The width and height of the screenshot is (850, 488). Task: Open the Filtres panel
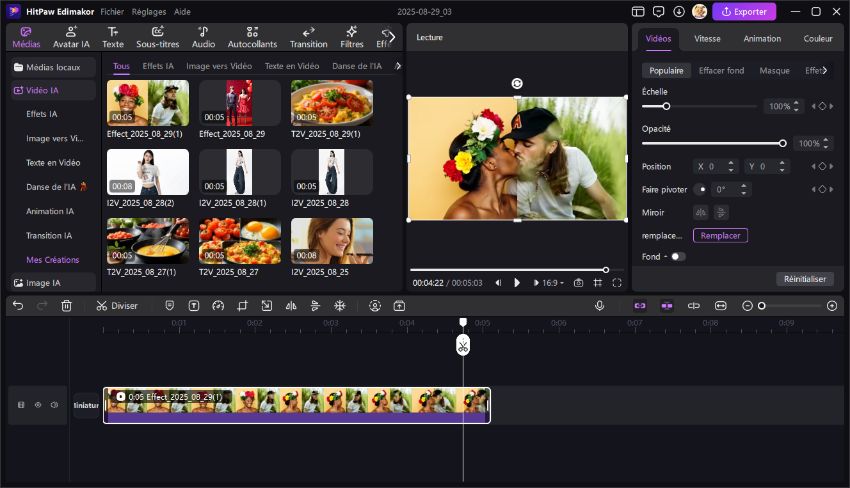(x=351, y=37)
